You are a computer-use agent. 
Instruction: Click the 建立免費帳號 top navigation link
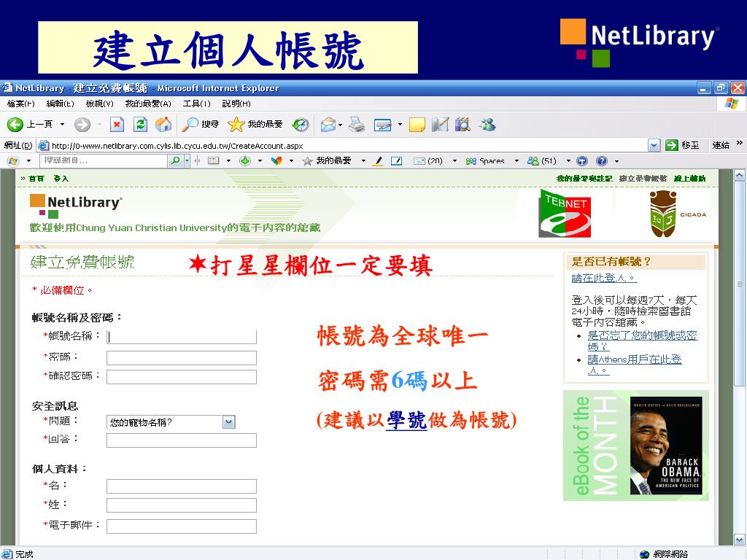point(643,179)
